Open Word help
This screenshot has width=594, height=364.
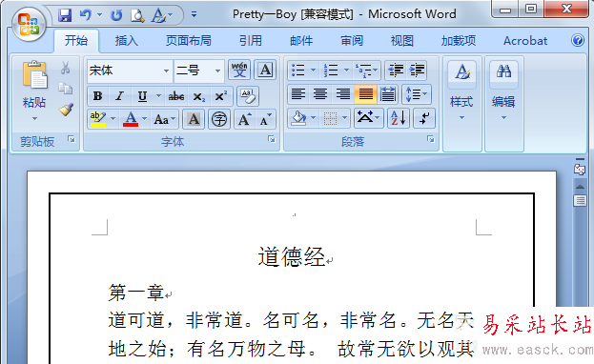[x=578, y=40]
